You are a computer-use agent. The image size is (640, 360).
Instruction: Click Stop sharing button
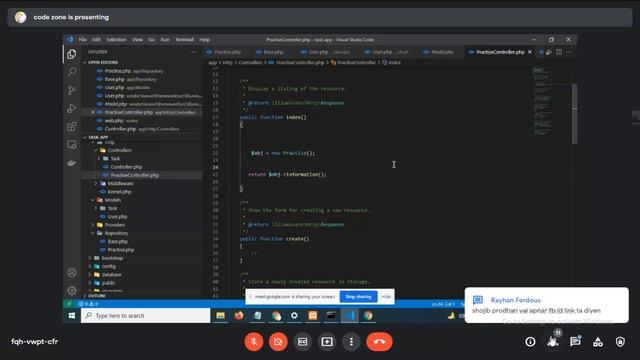click(358, 297)
